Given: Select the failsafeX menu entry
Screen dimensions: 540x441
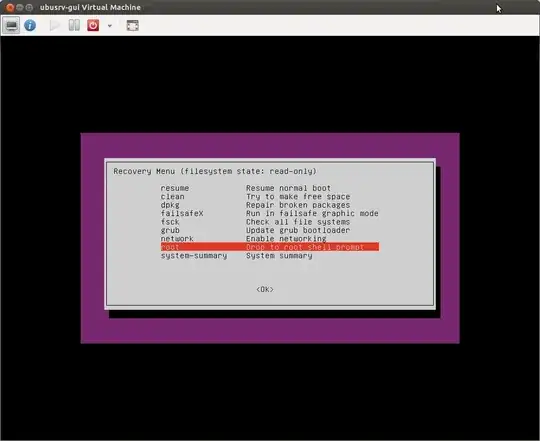Looking at the screenshot, I should pos(182,213).
